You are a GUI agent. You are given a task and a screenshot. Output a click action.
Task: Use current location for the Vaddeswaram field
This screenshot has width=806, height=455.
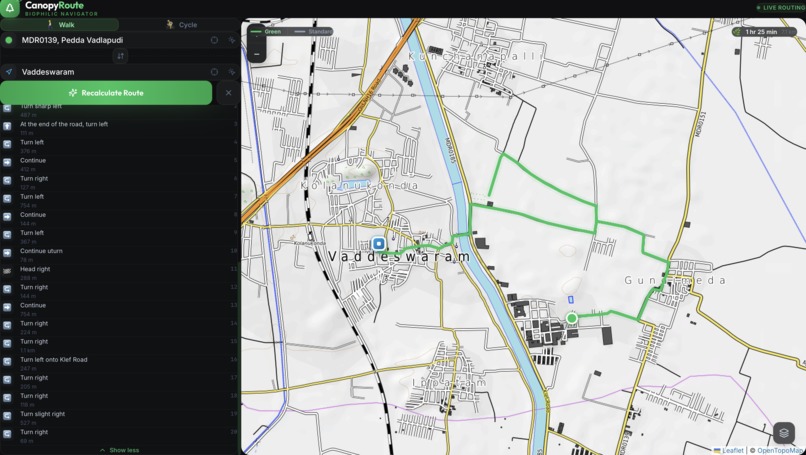tap(214, 72)
